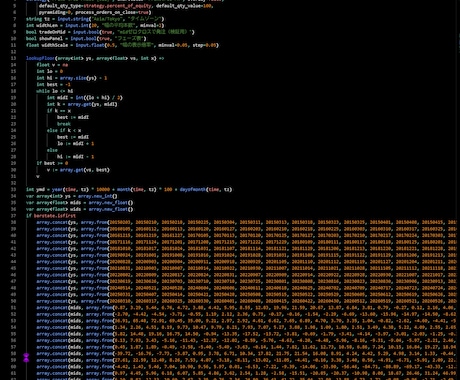Click the 'v := array.get(vs, best)' line
This screenshot has width=460, height=380.
(78, 170)
